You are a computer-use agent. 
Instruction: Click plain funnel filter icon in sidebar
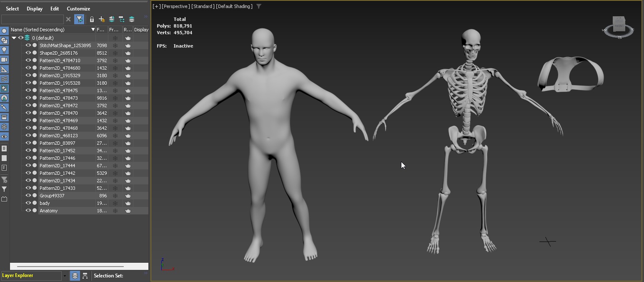click(4, 189)
